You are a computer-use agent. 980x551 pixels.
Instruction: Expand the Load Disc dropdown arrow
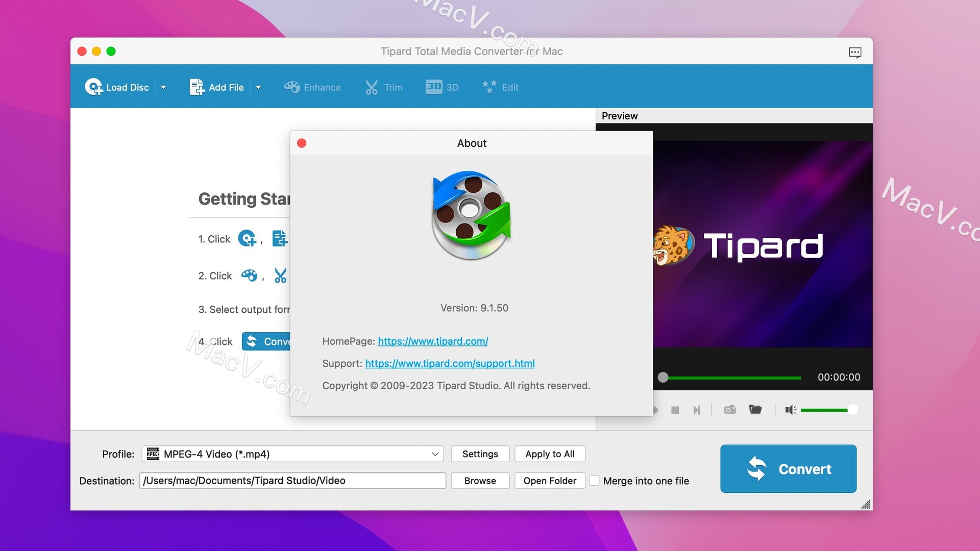point(163,86)
